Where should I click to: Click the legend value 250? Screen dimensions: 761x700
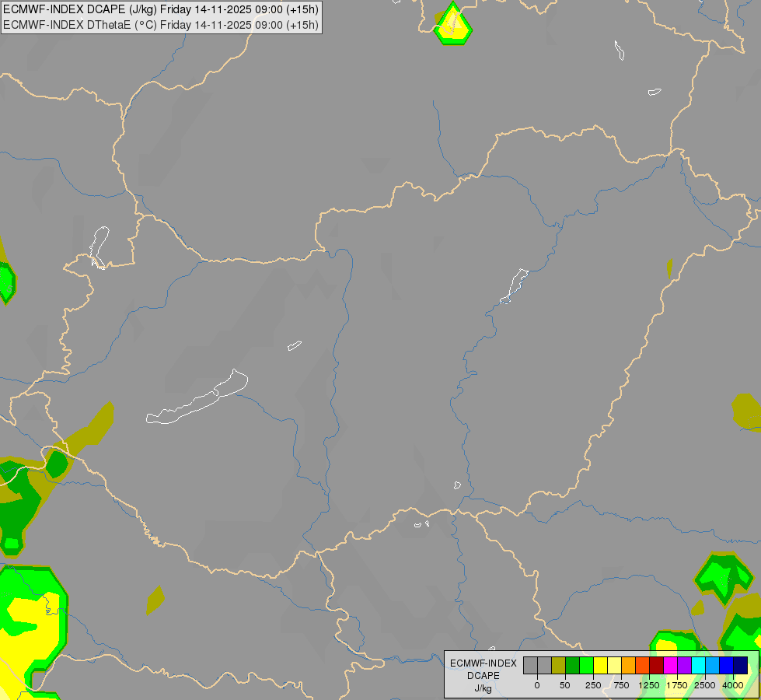tap(593, 685)
